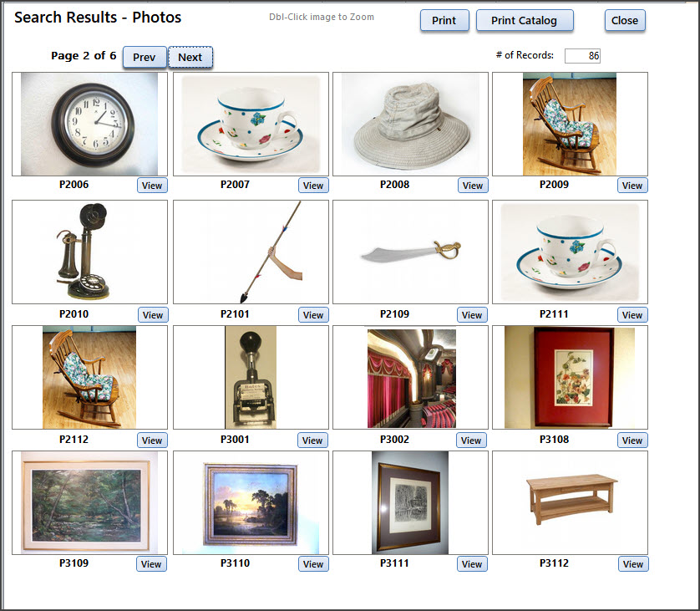Select the candlestick telephone photo P2010

coord(89,252)
